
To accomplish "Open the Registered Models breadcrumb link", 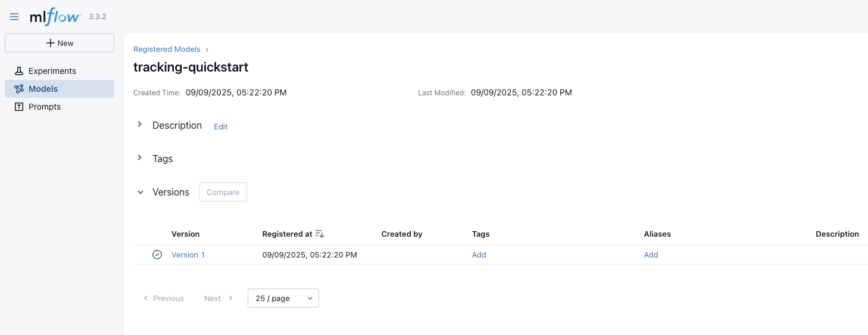I will 167,49.
